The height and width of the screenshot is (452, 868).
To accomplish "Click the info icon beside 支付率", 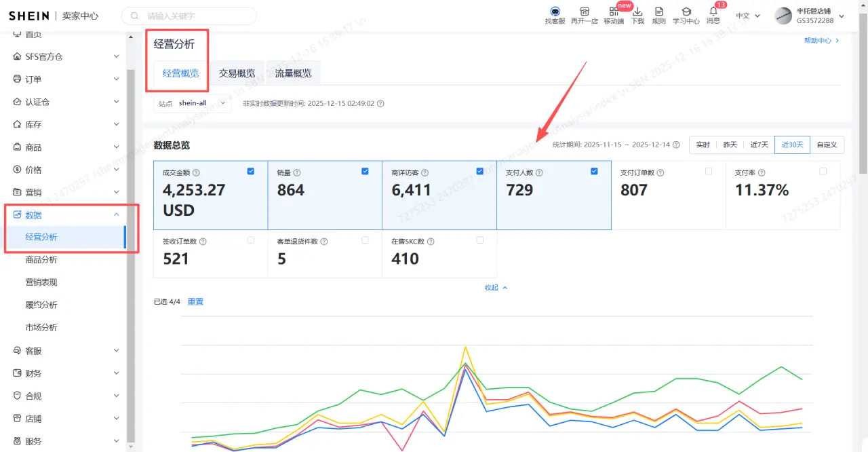I will [x=762, y=173].
